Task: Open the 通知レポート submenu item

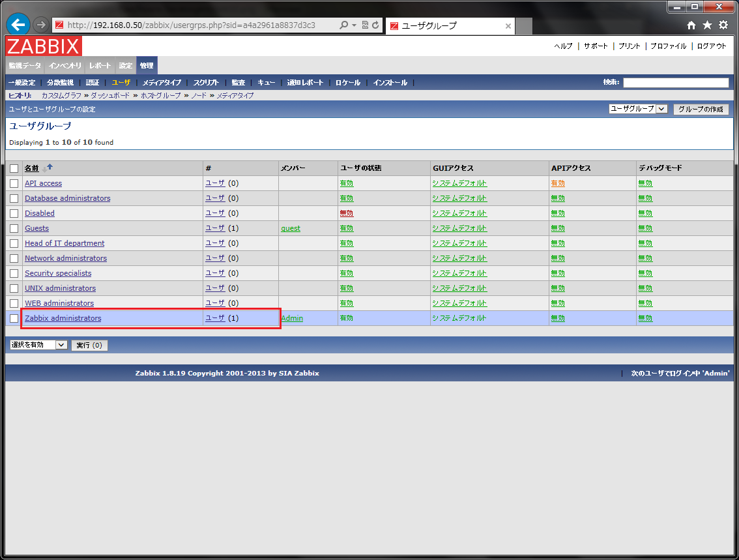Action: point(305,83)
